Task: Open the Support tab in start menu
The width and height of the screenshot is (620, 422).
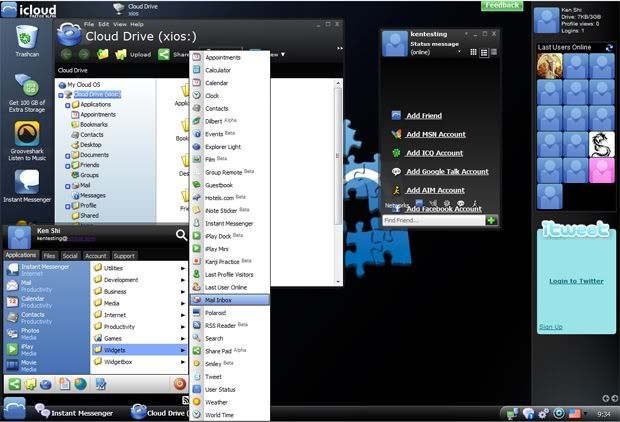Action: coord(124,256)
